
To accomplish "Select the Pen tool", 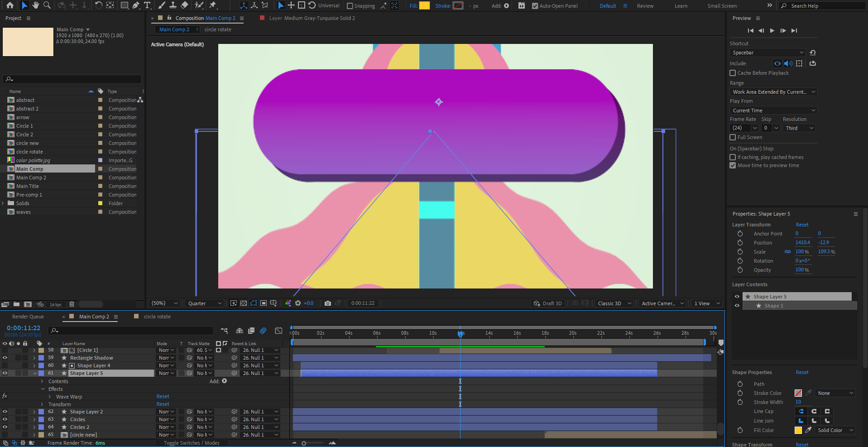I will pos(136,5).
